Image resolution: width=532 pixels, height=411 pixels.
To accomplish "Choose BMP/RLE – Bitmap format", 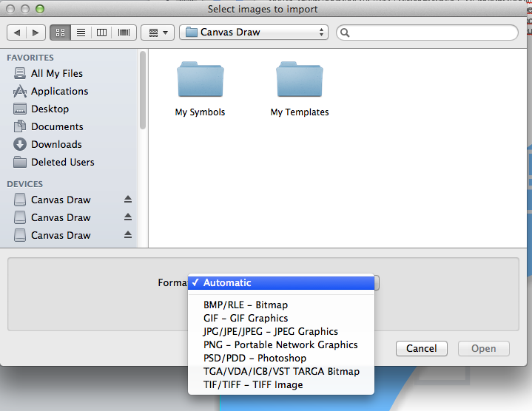I will tap(281, 305).
